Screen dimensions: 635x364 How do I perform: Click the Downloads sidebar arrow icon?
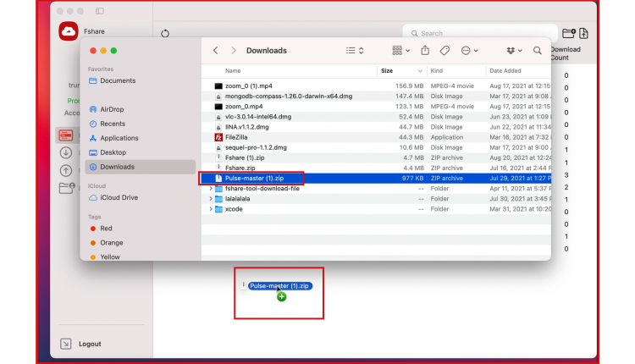click(93, 167)
